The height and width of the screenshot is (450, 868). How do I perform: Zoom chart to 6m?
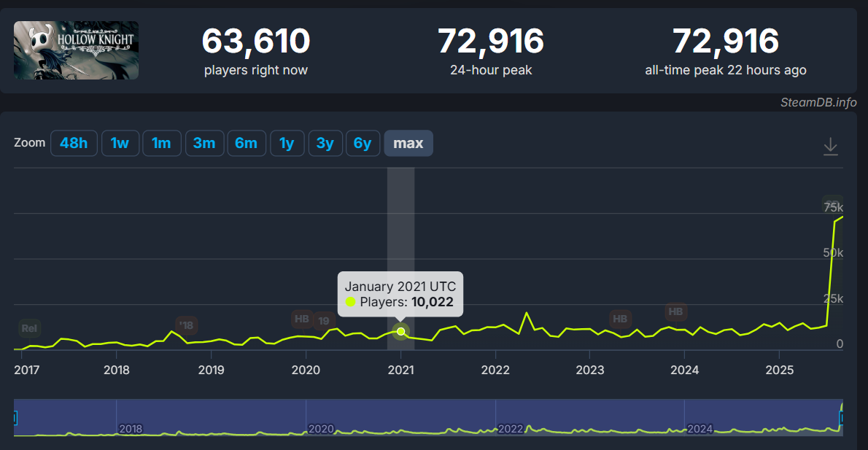(247, 144)
